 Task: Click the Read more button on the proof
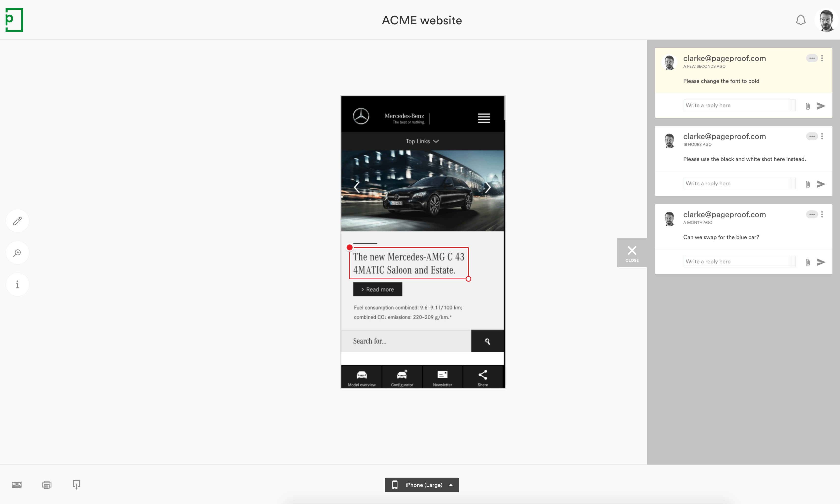(377, 289)
